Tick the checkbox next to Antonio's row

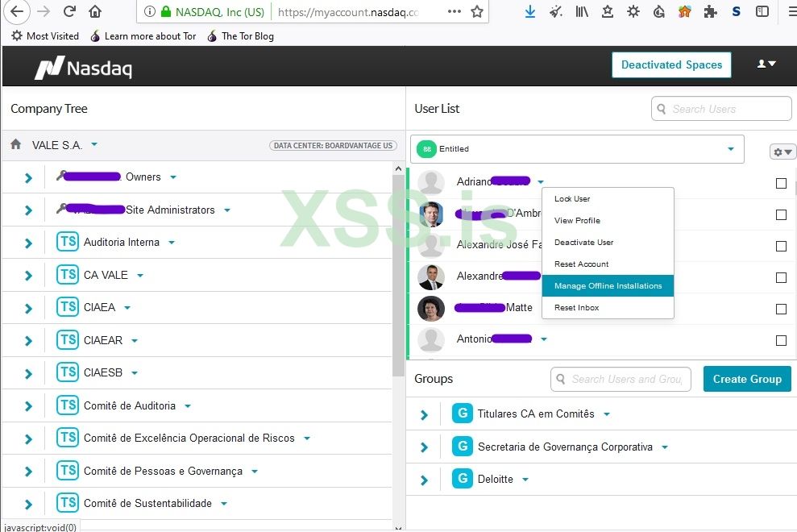click(x=780, y=340)
